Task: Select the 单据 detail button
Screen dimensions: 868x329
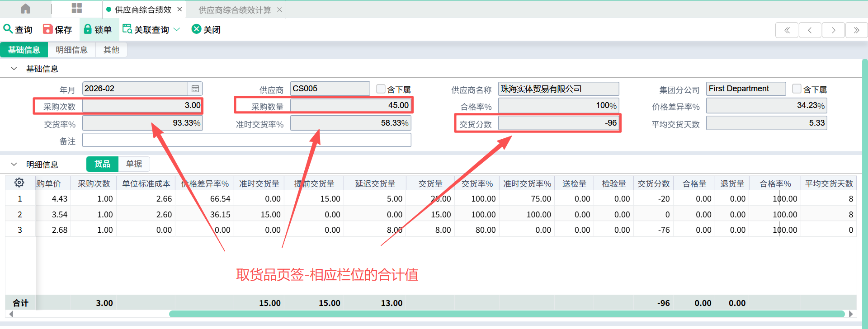Action: pos(134,164)
